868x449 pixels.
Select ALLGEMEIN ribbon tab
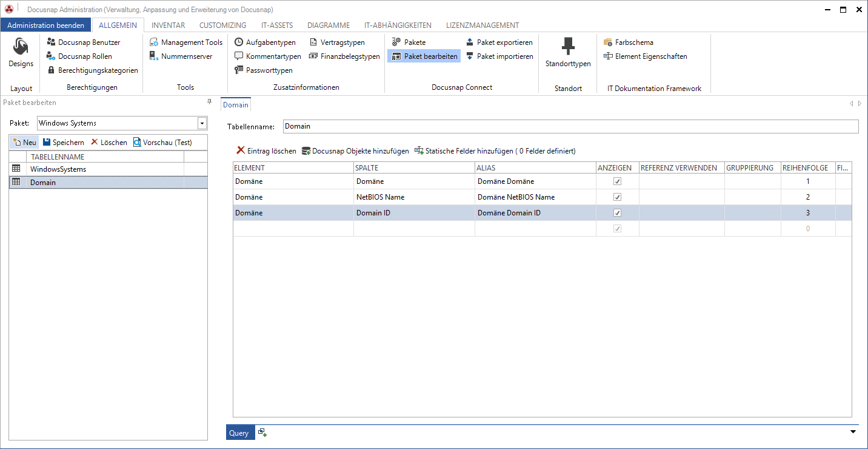[x=118, y=25]
